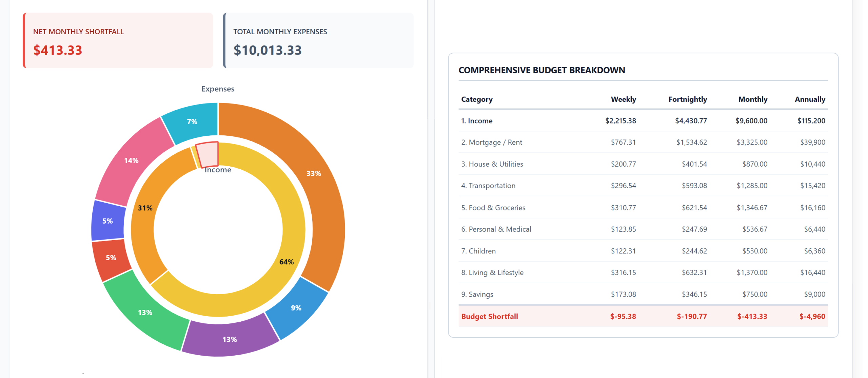Image resolution: width=868 pixels, height=378 pixels.
Task: Click the Total Monthly Expenses card
Action: pyautogui.click(x=318, y=40)
